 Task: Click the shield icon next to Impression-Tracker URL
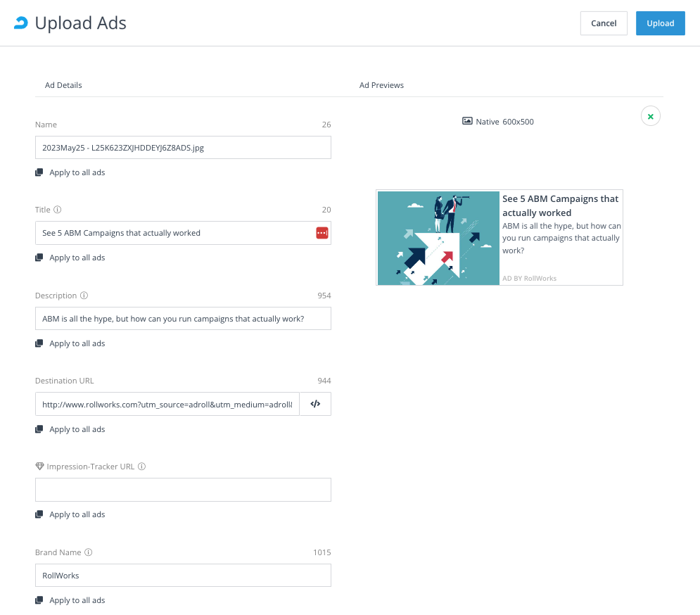point(39,467)
